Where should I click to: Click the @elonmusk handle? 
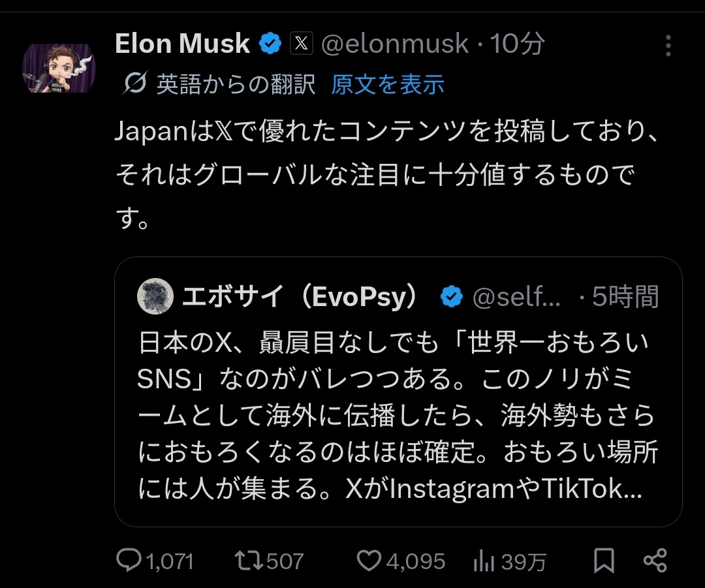396,44
